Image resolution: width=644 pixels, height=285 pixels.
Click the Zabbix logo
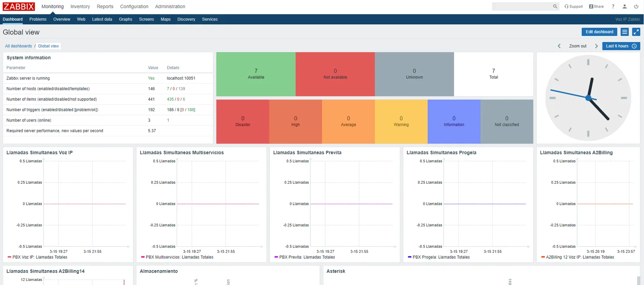click(19, 6)
